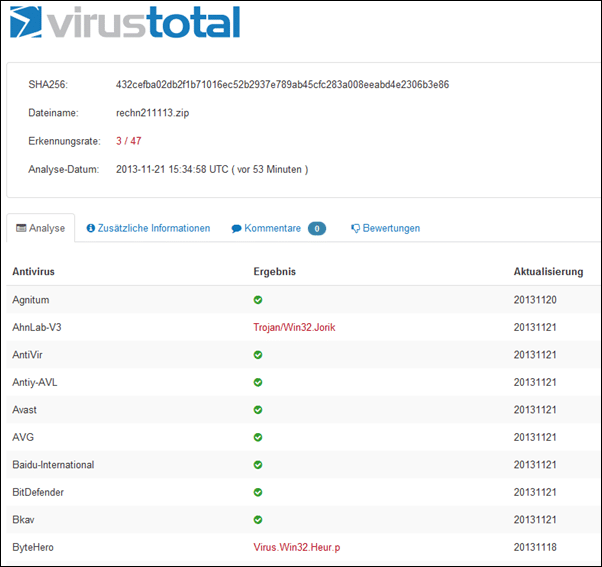This screenshot has height=567, width=602.
Task: Click the Bkav antivirus name
Action: 23,520
